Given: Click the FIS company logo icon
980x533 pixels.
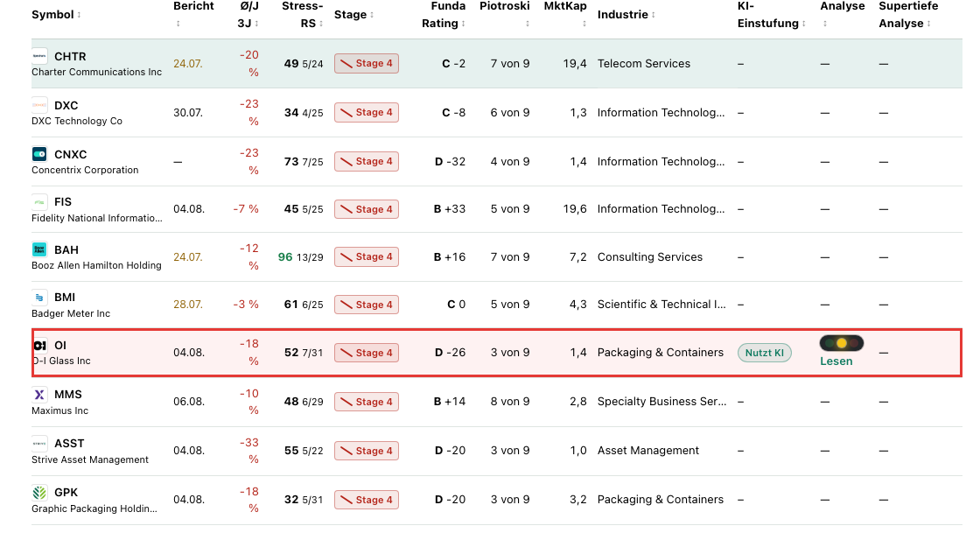Looking at the screenshot, I should click(39, 202).
